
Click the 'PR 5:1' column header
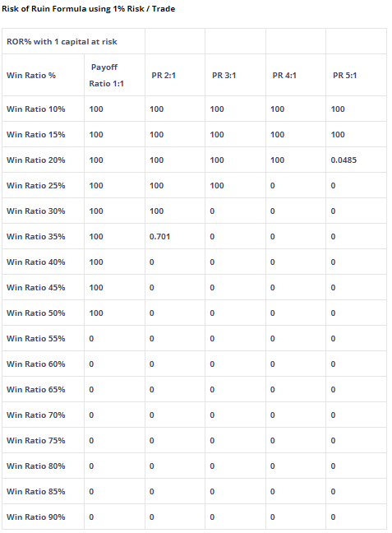coord(357,75)
